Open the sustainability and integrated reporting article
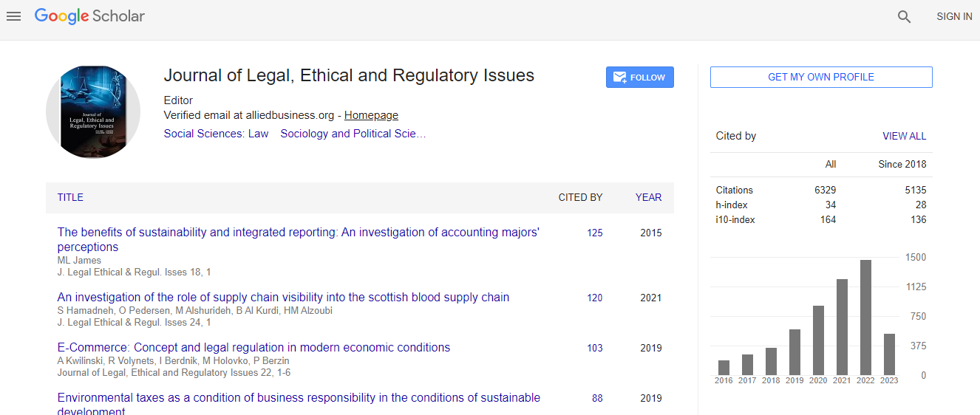The height and width of the screenshot is (415, 980). tap(299, 239)
